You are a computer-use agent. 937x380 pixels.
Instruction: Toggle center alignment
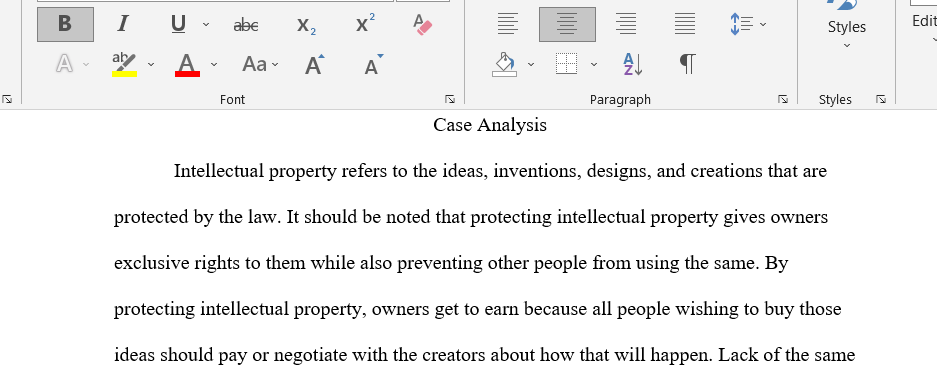(x=567, y=24)
